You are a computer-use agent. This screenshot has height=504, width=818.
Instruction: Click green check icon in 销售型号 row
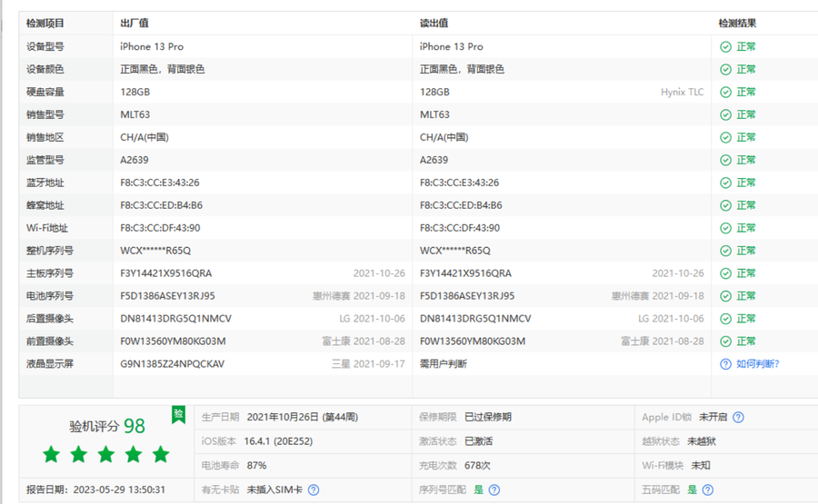coord(725,114)
